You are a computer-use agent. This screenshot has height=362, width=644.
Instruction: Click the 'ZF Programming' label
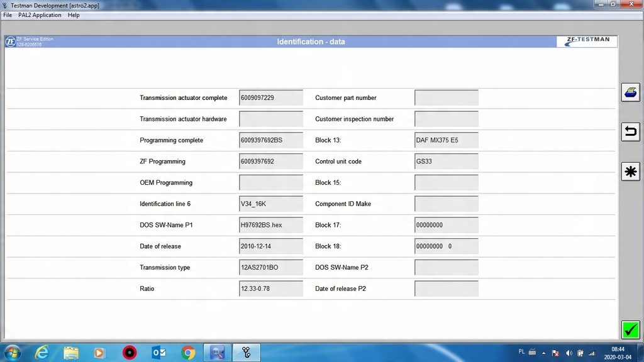click(x=162, y=162)
